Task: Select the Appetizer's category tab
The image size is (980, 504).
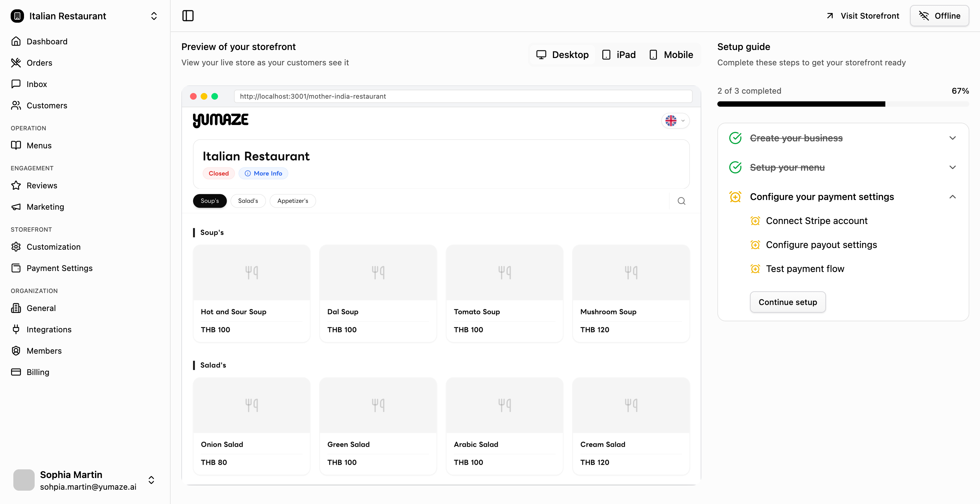Action: pos(292,201)
